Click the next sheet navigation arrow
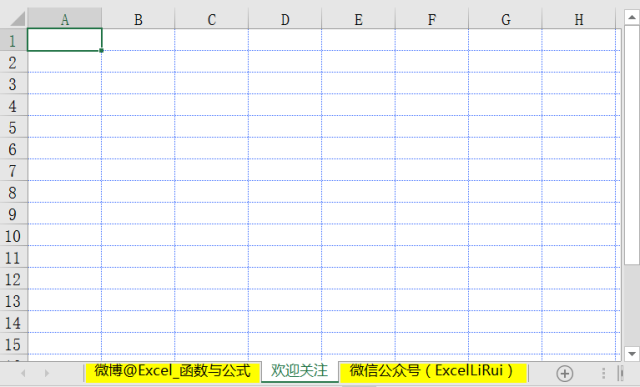This screenshot has width=640, height=387. click(47, 373)
